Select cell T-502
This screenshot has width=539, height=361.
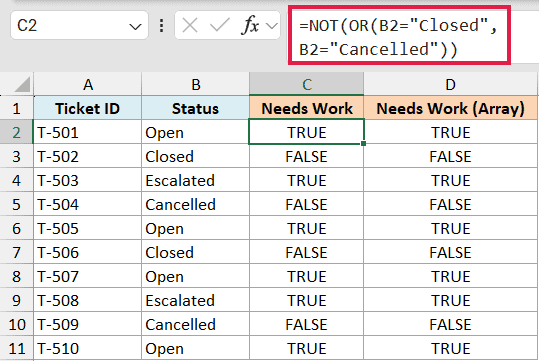88,156
